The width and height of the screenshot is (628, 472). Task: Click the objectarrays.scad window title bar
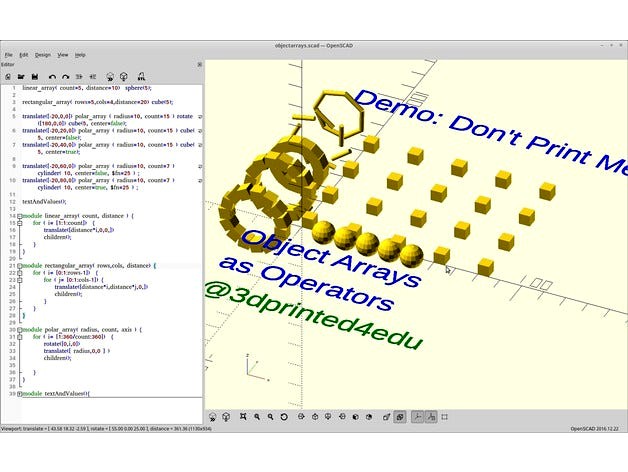tap(314, 46)
